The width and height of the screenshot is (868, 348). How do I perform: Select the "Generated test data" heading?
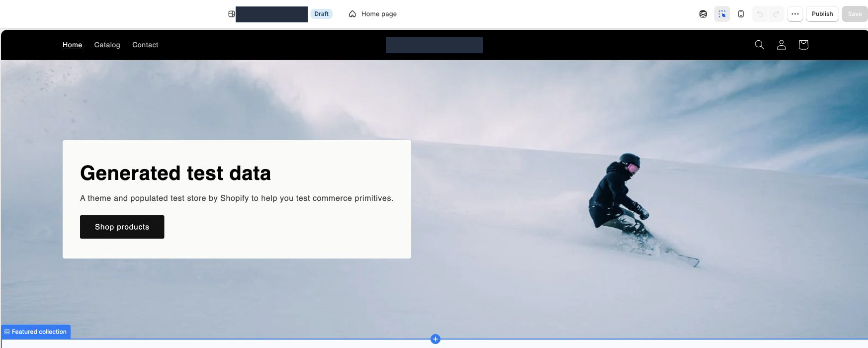coord(175,173)
